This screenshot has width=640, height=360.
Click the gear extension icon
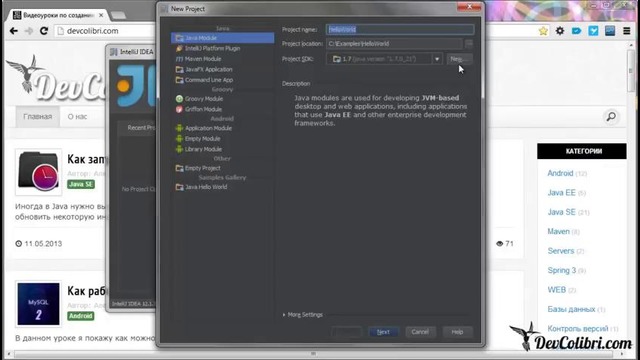tap(560, 31)
